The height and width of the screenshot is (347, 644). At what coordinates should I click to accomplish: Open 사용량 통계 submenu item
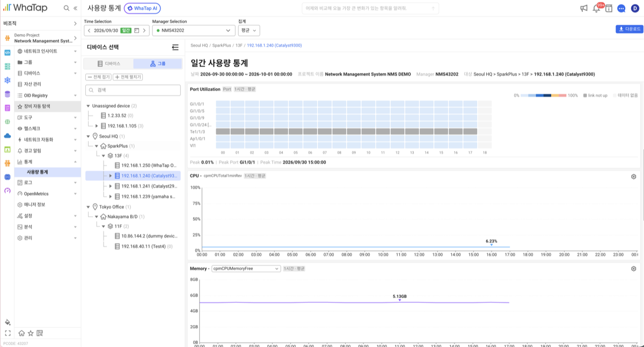[48, 172]
